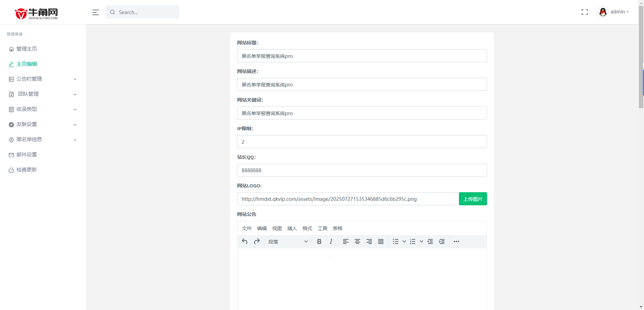The width and height of the screenshot is (644, 310).
Task: Click the redo icon in editor toolbar
Action: coord(257,241)
